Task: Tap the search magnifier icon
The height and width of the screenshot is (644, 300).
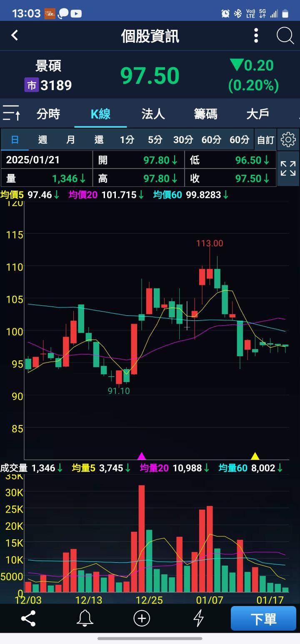Action: coord(285,36)
